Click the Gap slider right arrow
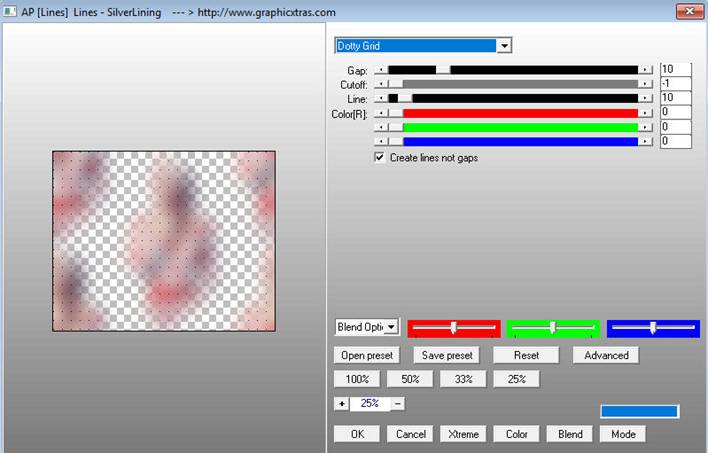The width and height of the screenshot is (708, 453). tap(646, 70)
